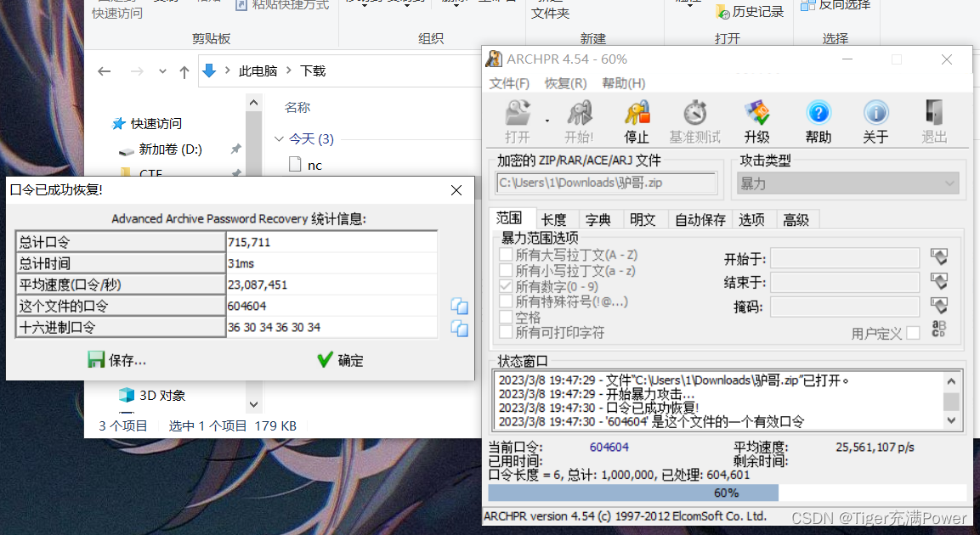
Task: Click the 60% progress bar
Action: coord(727,493)
